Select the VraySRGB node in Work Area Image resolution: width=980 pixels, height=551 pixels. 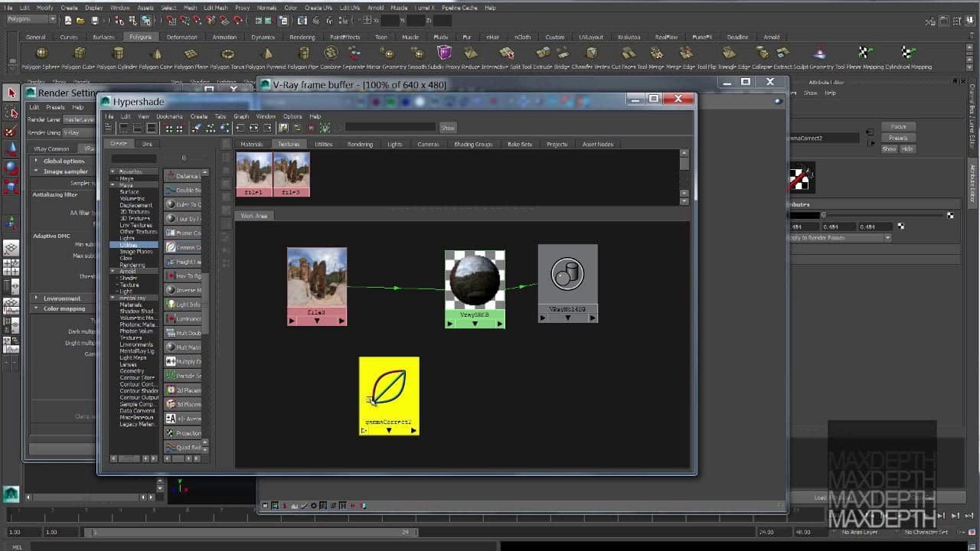click(475, 289)
